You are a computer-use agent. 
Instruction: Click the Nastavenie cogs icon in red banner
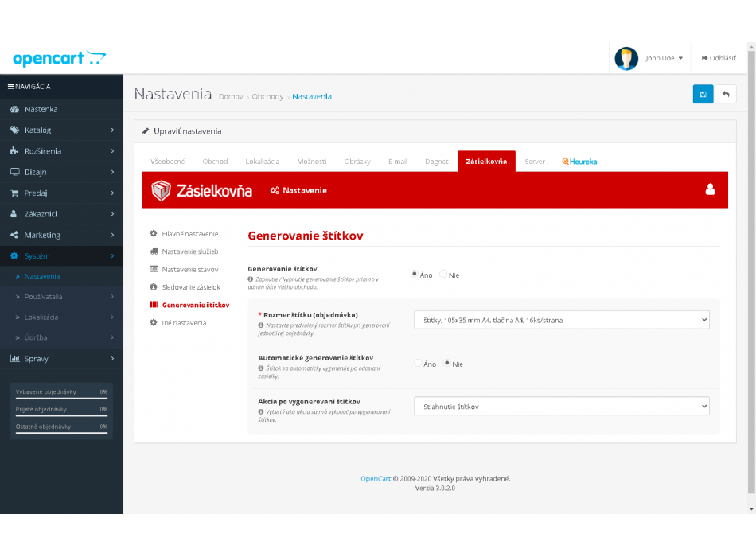pos(275,190)
